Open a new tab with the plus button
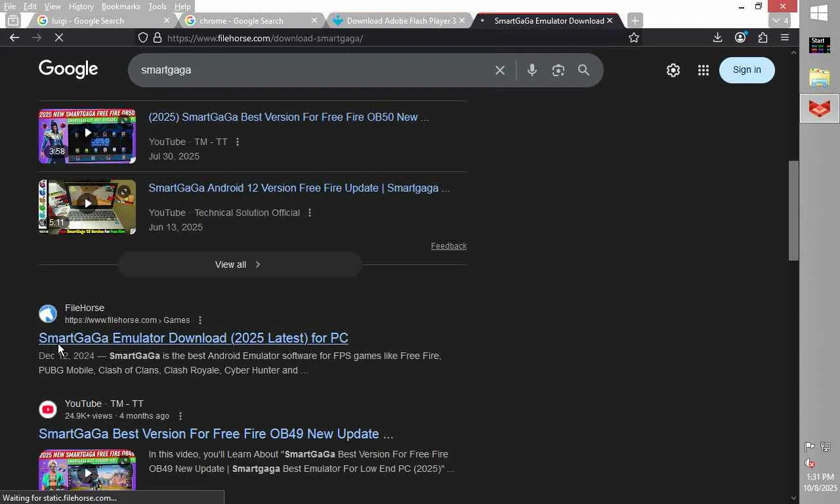The height and width of the screenshot is (504, 840). [635, 20]
